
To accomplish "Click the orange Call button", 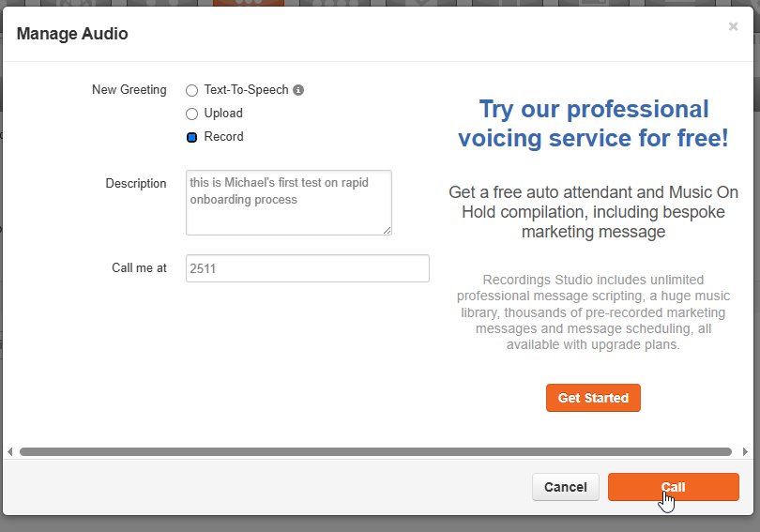I will tap(674, 487).
